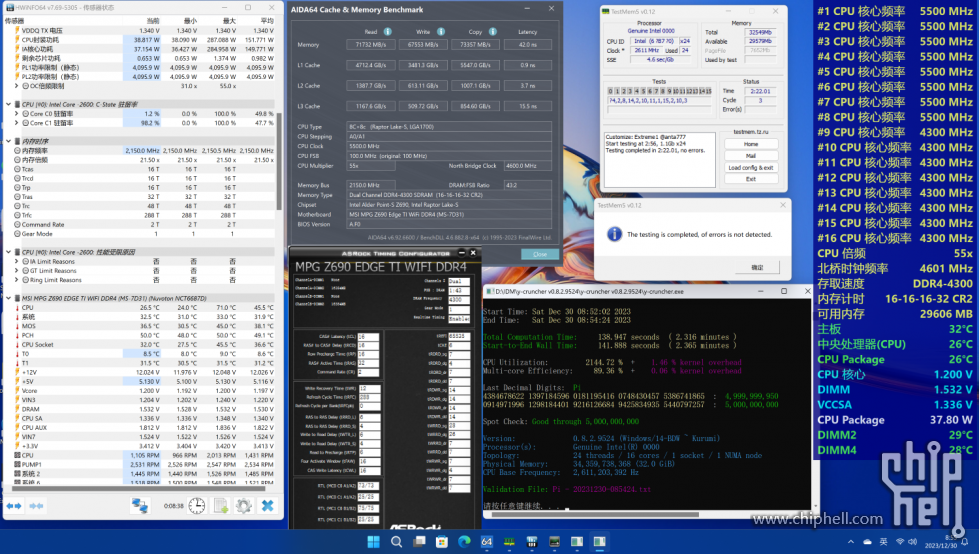The height and width of the screenshot is (554, 979).
Task: Confirm the TestMem5 completion dialog
Action: click(757, 267)
